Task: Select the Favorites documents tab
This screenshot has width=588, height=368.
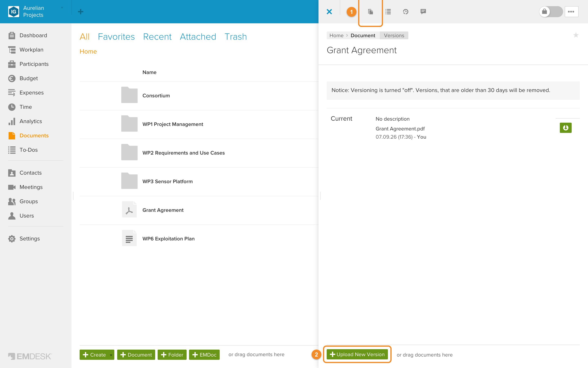Action: point(116,37)
